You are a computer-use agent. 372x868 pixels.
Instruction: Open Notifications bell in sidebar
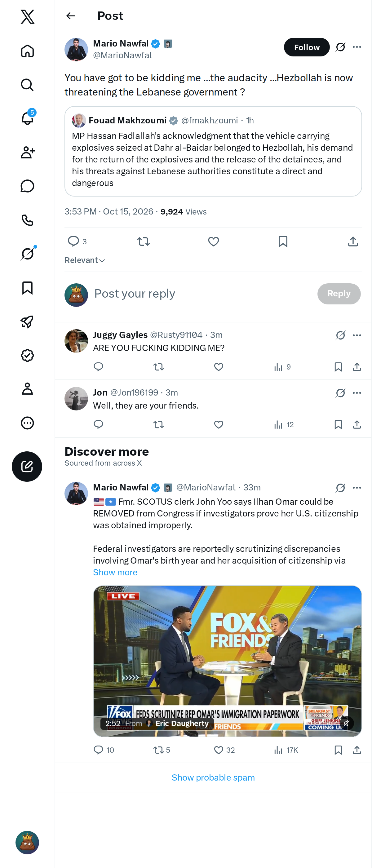click(x=27, y=118)
